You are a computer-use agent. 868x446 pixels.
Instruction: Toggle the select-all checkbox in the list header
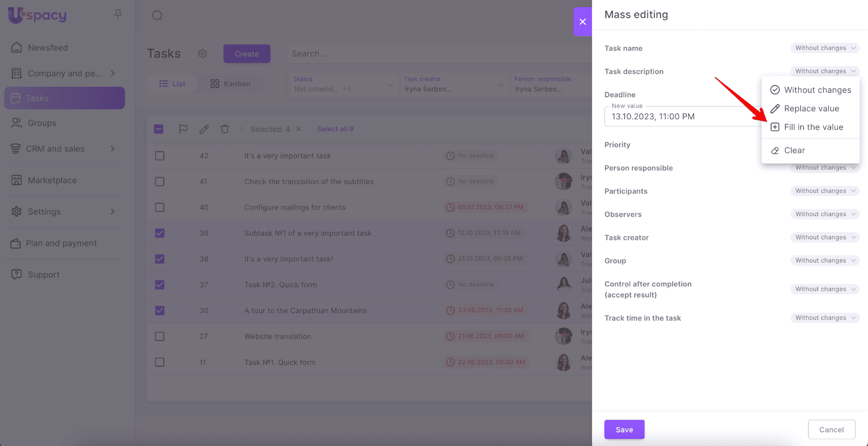pos(159,129)
